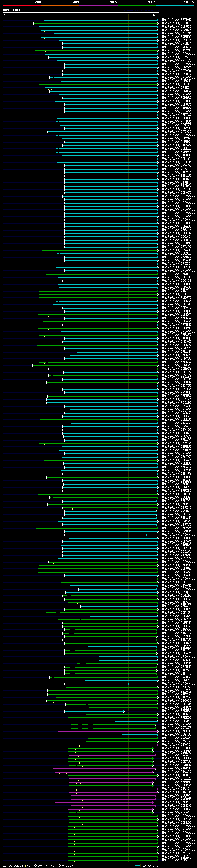The image size is (197, 868).
Task: Open hit UniRef100_C5DLQ6
Action: pos(176,419)
